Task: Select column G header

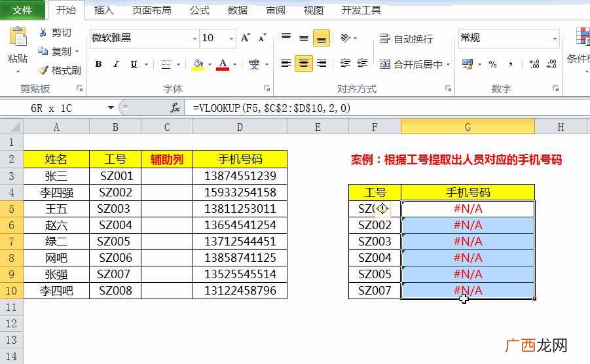Action: click(x=468, y=127)
